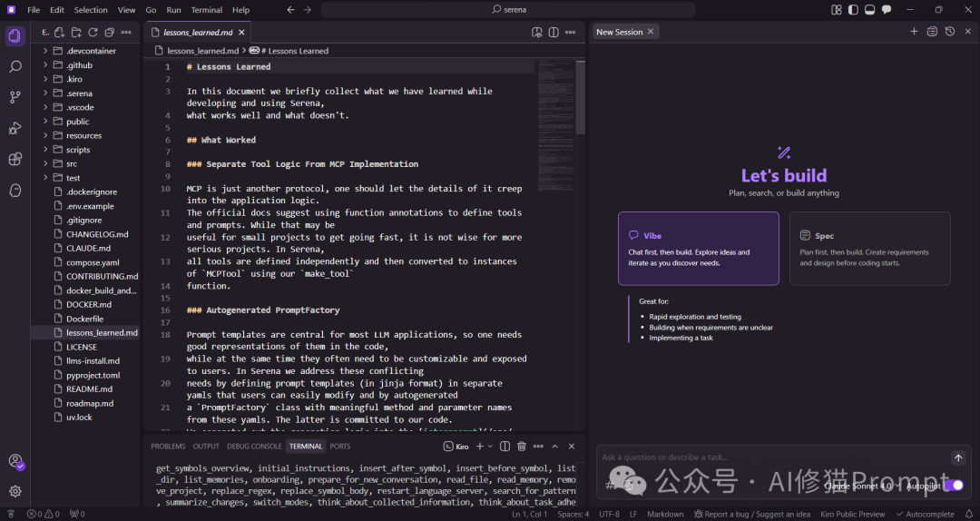Open Source Control view in activity bar

pyautogui.click(x=15, y=97)
